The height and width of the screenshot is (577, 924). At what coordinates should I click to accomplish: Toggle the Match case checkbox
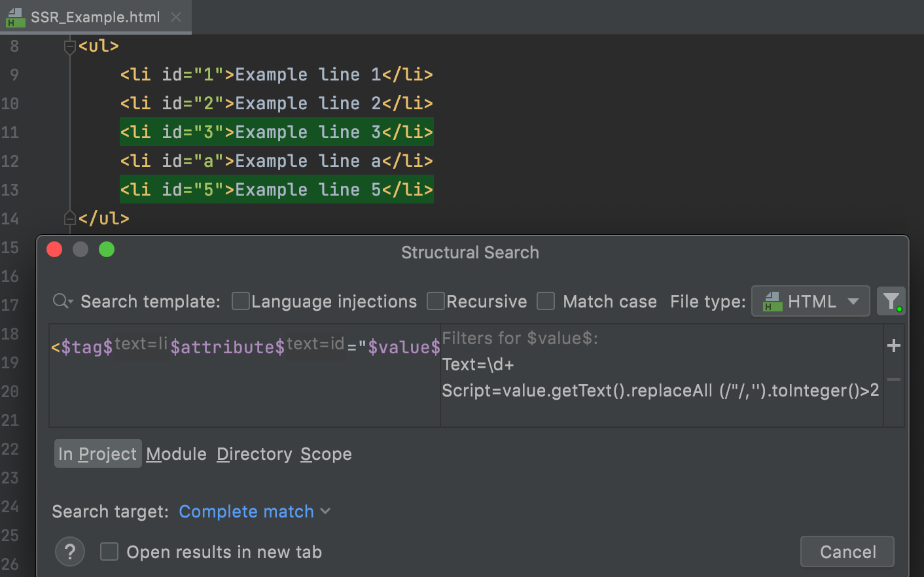click(546, 301)
